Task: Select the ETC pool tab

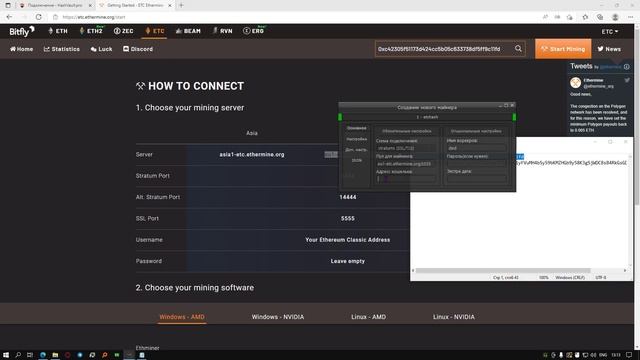Action: (x=155, y=31)
